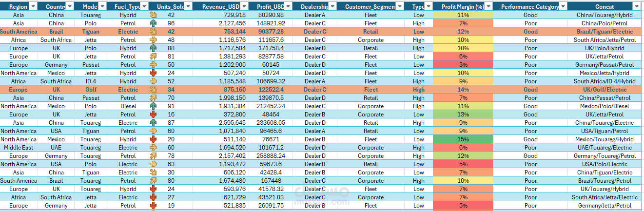The height and width of the screenshot is (211, 644).
Task: Click the arrow icon beside 30 units sold
Action: (154, 173)
